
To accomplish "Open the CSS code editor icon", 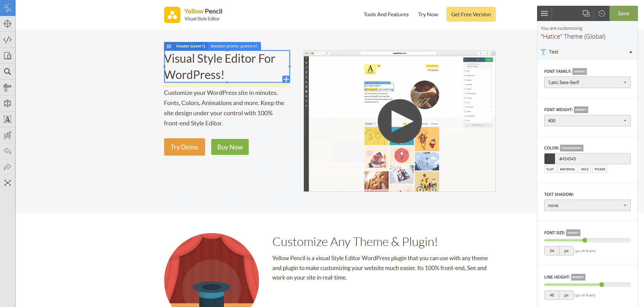I will (7, 40).
